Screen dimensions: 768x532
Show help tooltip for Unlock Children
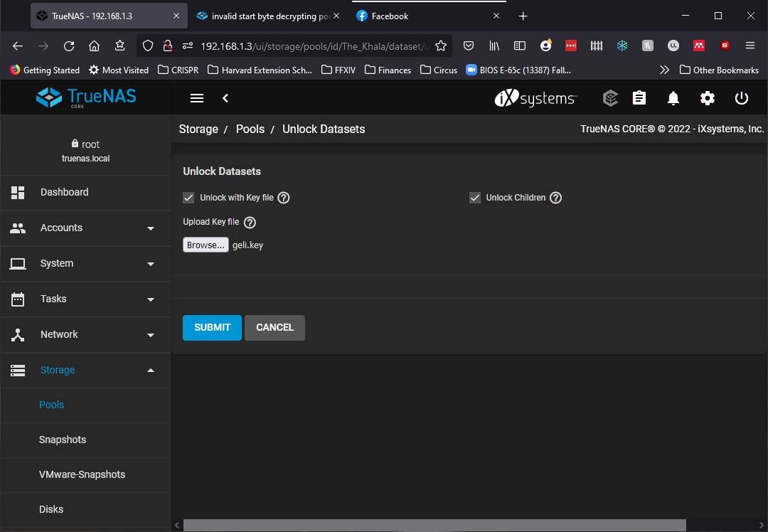click(556, 198)
